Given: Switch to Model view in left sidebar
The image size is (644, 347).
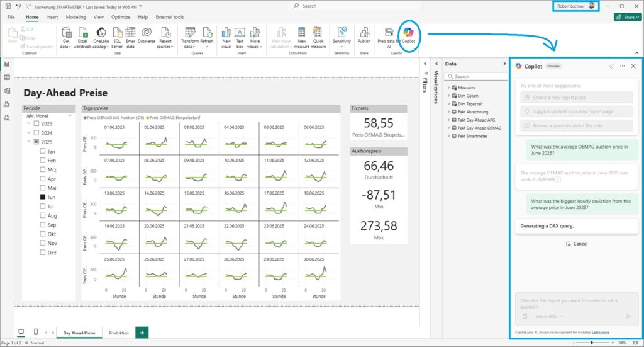Looking at the screenshot, I should pyautogui.click(x=7, y=91).
